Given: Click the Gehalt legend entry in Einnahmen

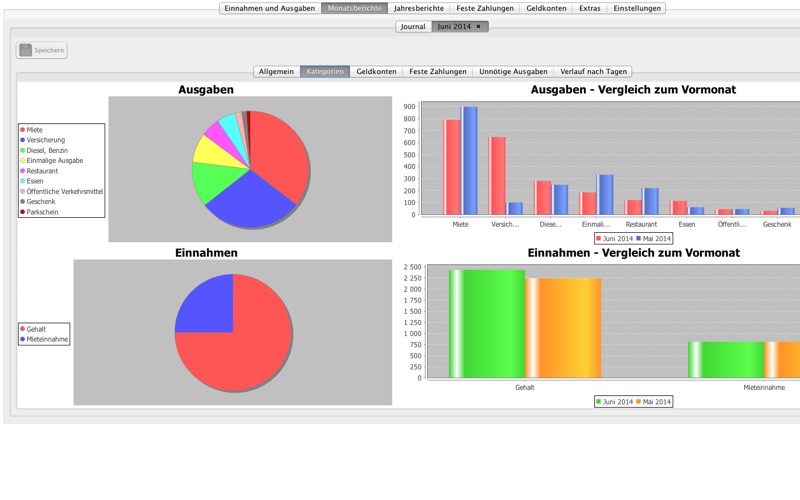Looking at the screenshot, I should coord(33,329).
